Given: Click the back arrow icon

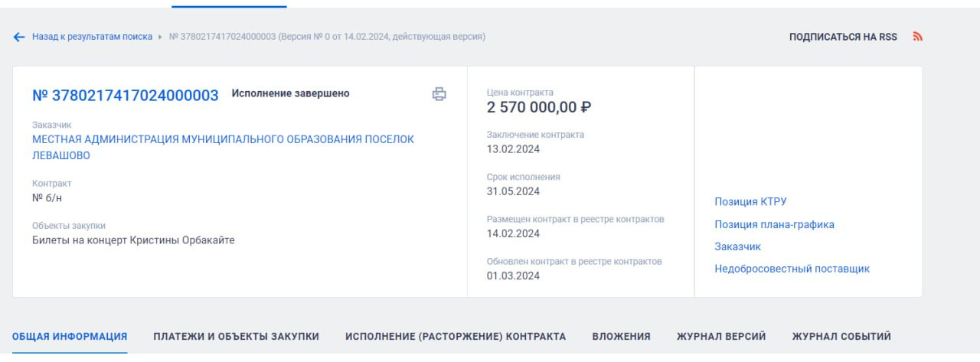Looking at the screenshot, I should click(x=19, y=37).
